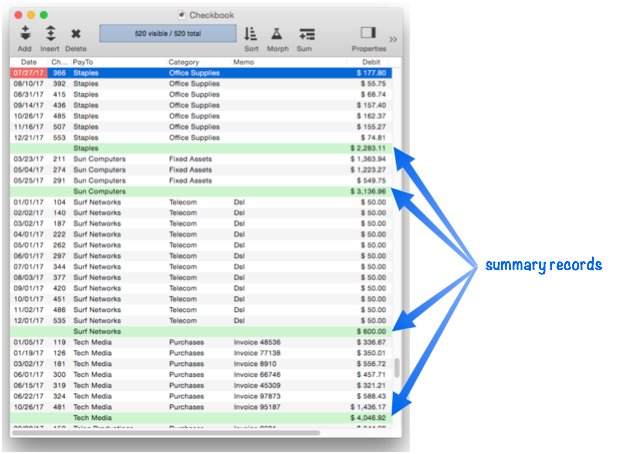Click the Tech Media summary record name
Screen dimensions: 622x454
92,417
